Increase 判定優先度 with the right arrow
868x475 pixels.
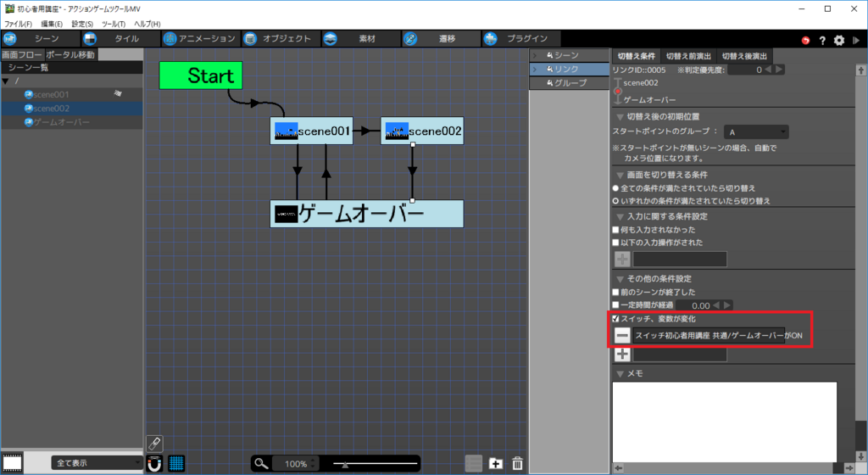(779, 70)
